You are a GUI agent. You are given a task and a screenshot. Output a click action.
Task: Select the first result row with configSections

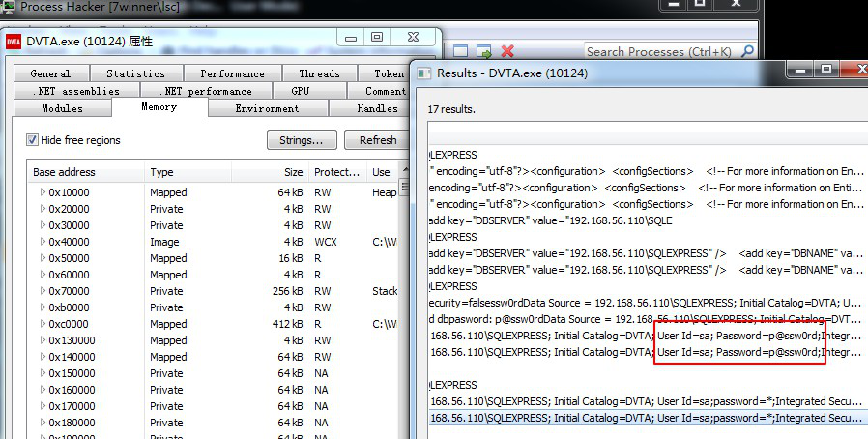pos(646,171)
